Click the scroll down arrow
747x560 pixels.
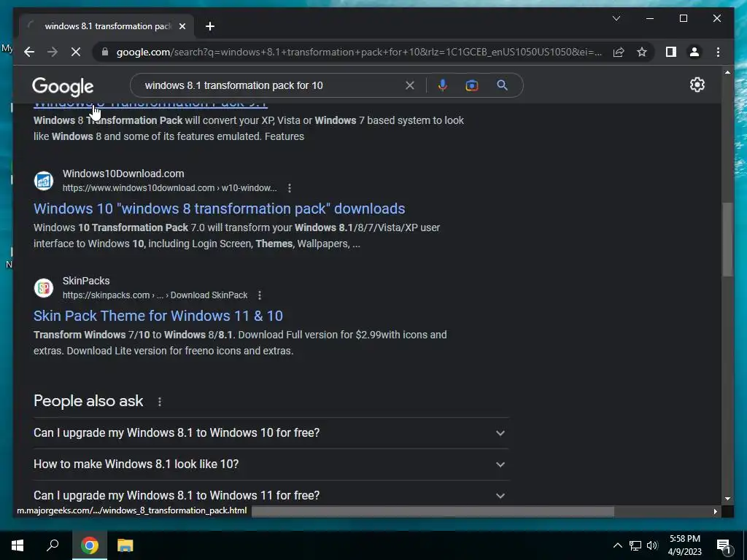727,499
